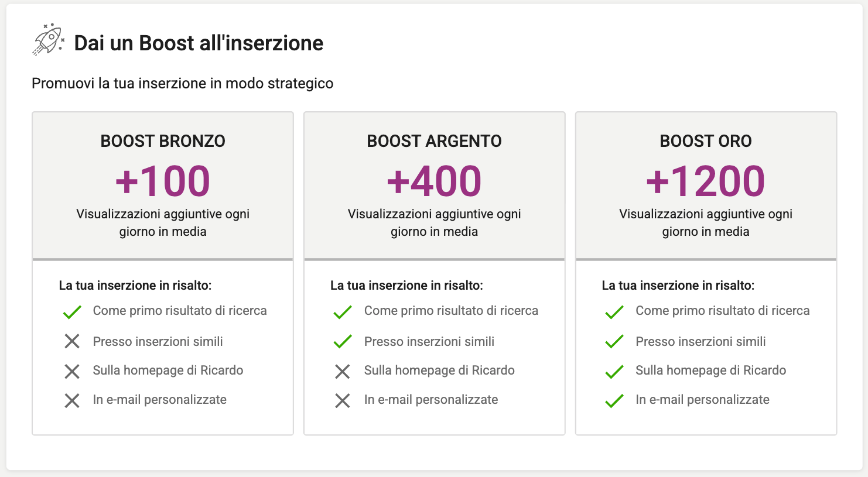Screen dimensions: 868x477
Task: Click green checkmark for Bronzo primo risultato
Action: pos(72,312)
